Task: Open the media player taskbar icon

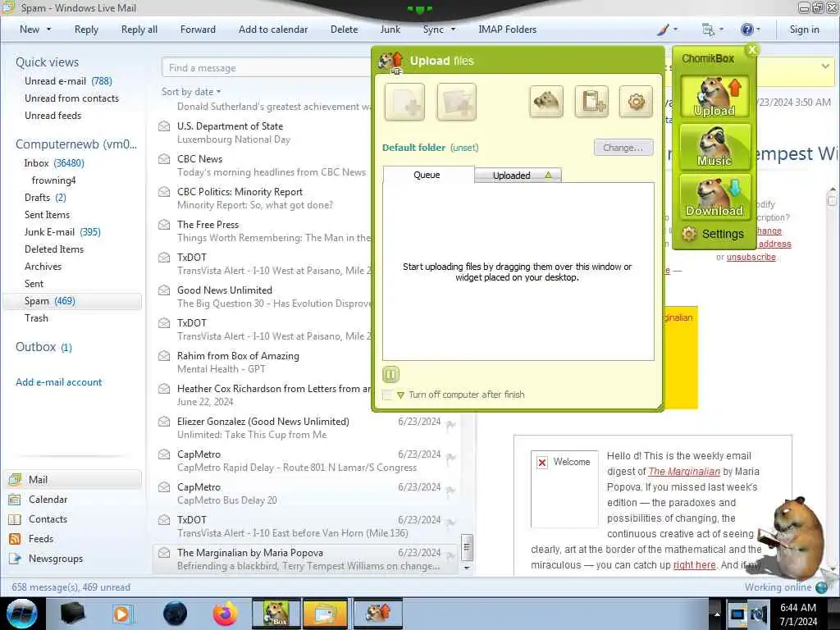Action: pyautogui.click(x=121, y=614)
